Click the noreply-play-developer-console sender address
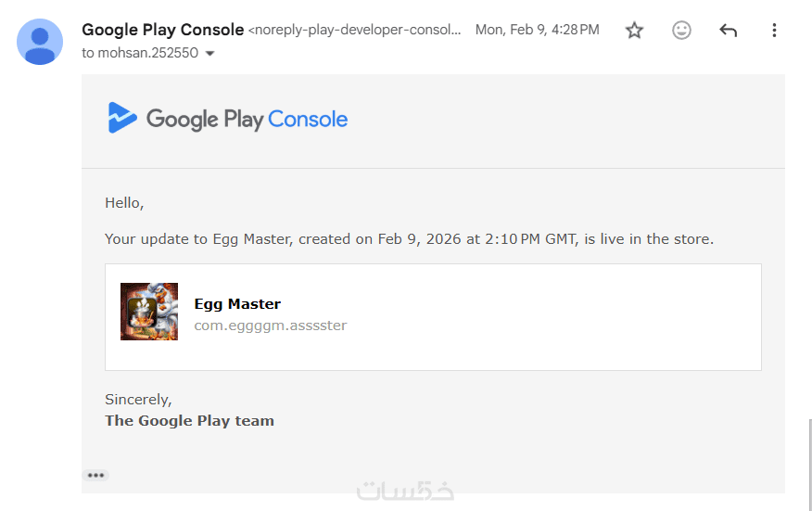812x511 pixels. click(355, 30)
